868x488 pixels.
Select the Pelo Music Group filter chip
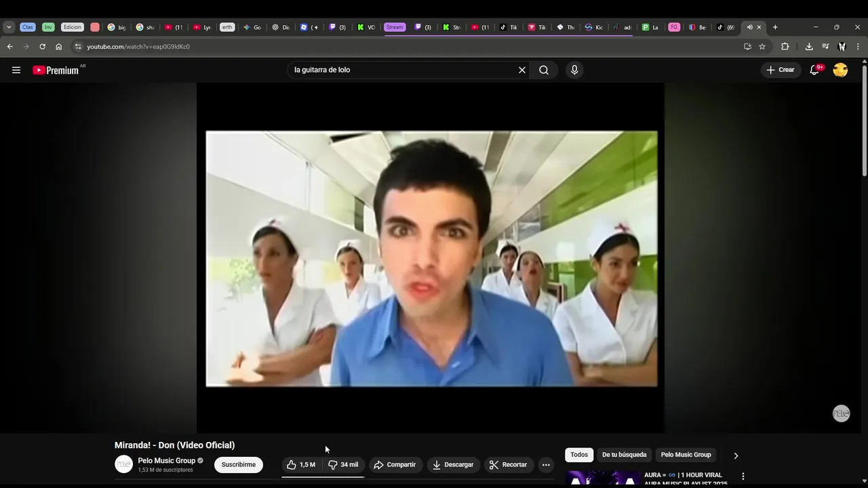[x=686, y=455]
